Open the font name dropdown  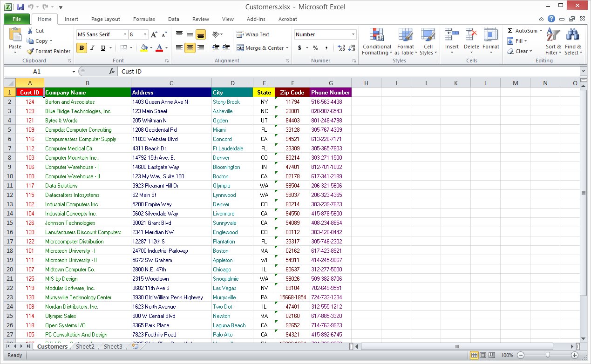[125, 34]
